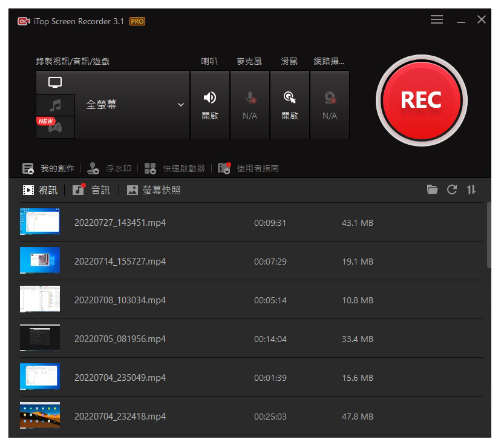Toggle the 喇叭 speaker on or off
The width and height of the screenshot is (501, 448).
[x=210, y=105]
